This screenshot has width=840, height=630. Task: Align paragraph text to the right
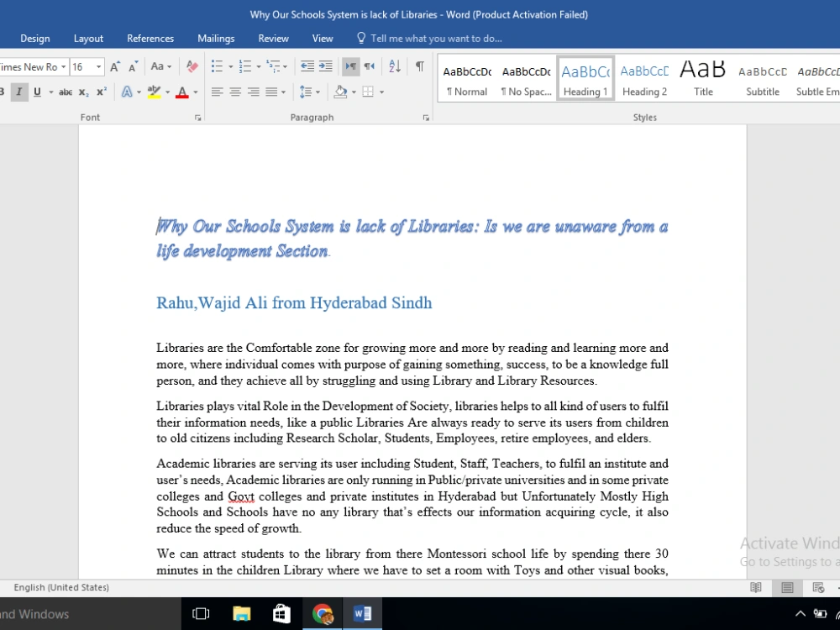pos(254,92)
